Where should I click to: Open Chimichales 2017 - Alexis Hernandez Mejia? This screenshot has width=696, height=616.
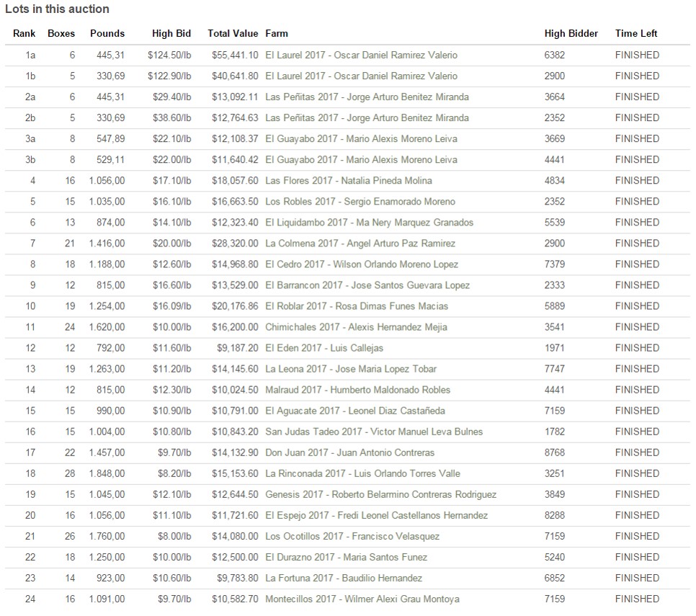tap(356, 326)
